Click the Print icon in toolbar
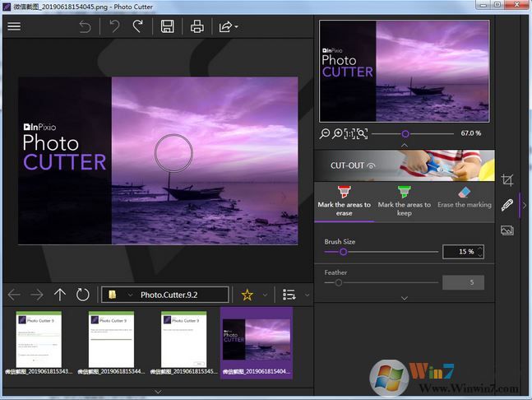 tap(197, 26)
